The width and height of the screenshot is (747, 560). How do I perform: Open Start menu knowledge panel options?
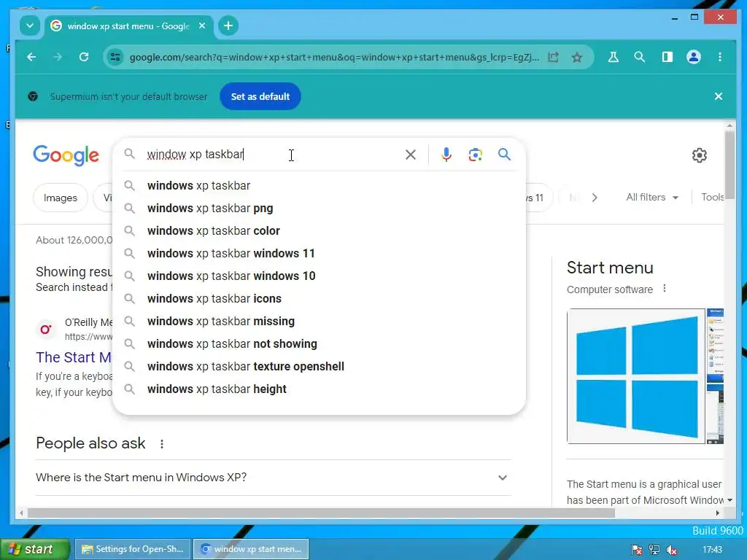(664, 289)
